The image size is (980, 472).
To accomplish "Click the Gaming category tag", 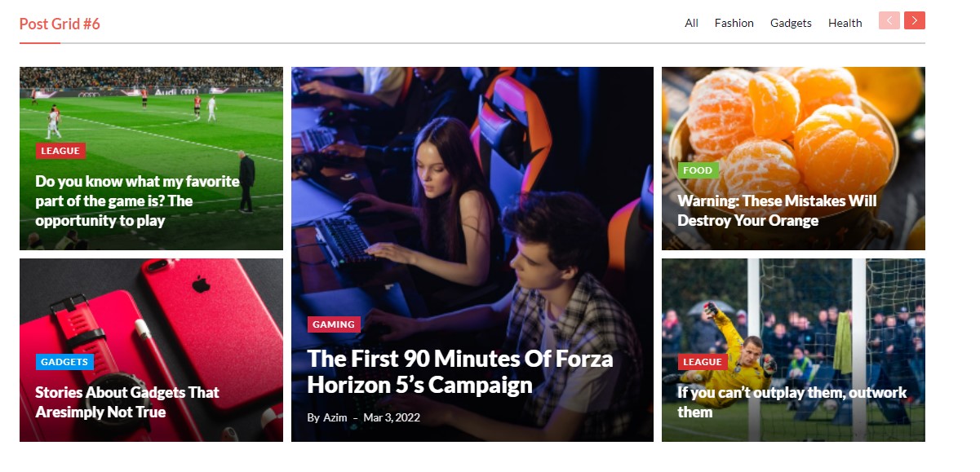I will click(334, 324).
